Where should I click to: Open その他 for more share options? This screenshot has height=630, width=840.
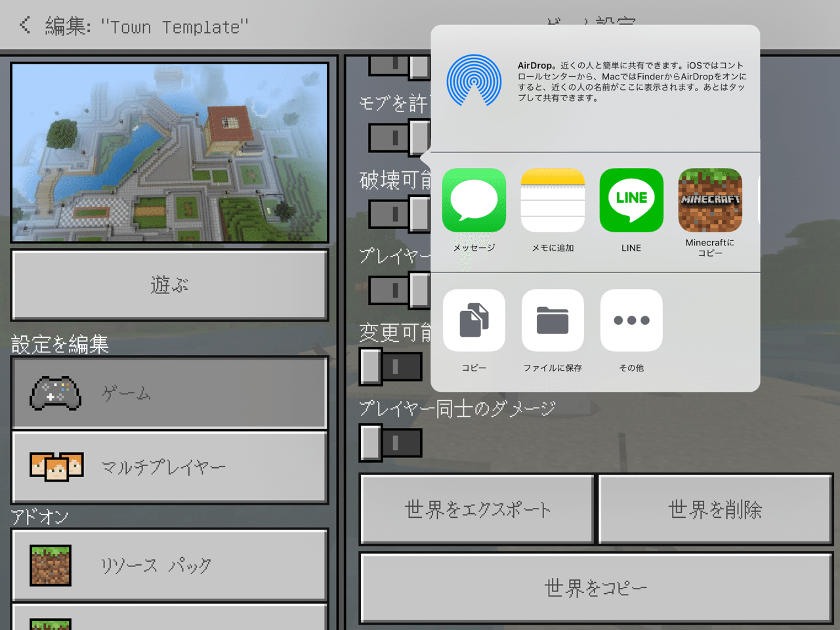631,320
